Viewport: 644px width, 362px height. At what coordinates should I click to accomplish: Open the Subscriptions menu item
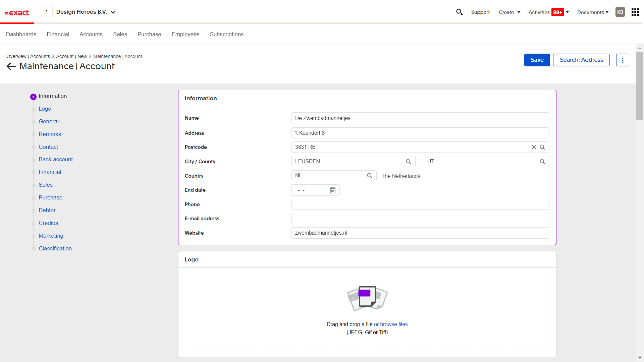point(226,34)
